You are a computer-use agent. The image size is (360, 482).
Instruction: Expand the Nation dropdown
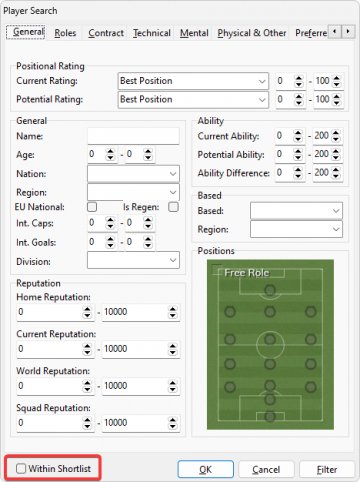[x=133, y=174]
